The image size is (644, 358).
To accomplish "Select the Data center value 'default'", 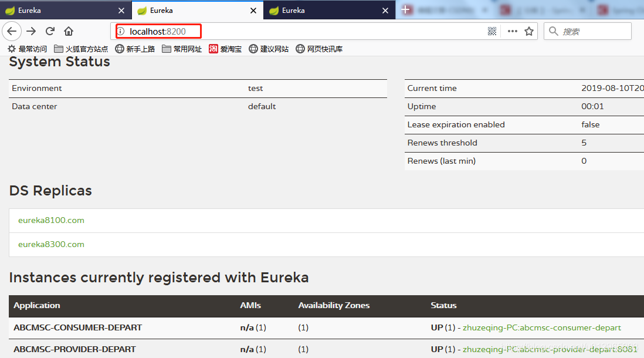I will 262,106.
